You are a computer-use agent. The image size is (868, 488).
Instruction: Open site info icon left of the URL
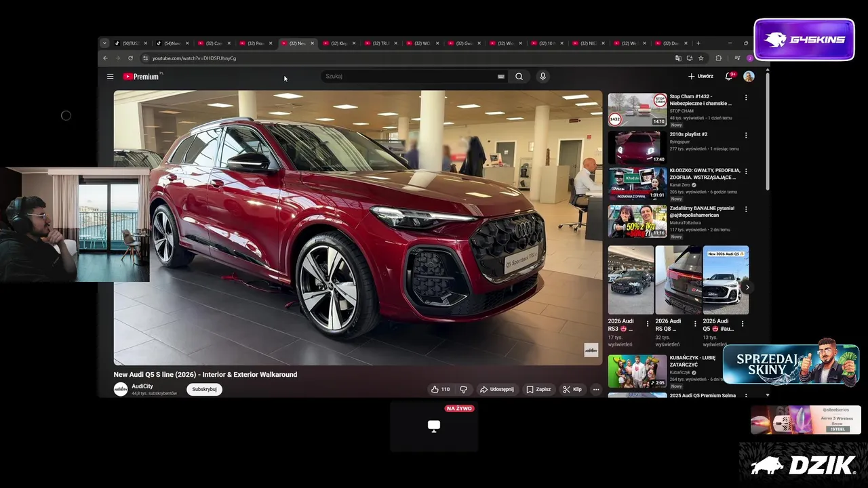coord(145,58)
